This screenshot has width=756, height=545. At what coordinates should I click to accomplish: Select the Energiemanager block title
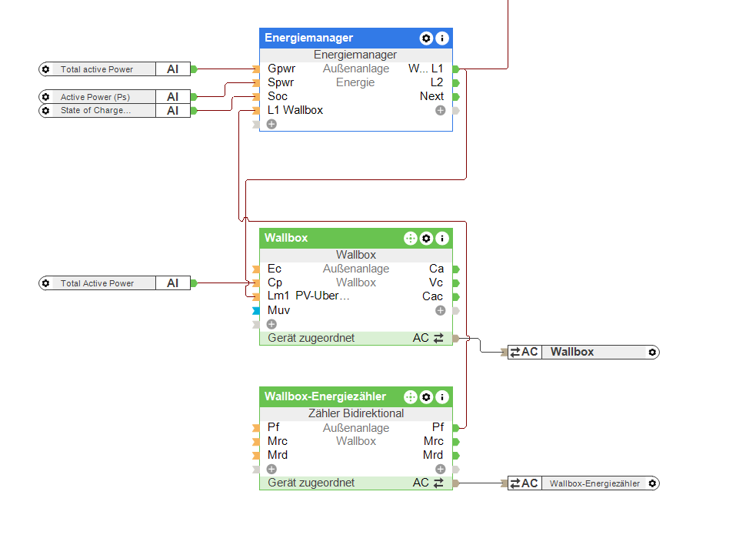(x=308, y=38)
